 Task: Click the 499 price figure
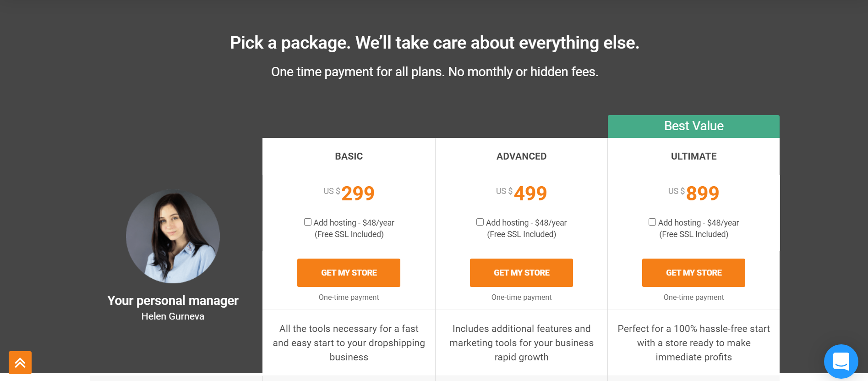pos(530,193)
